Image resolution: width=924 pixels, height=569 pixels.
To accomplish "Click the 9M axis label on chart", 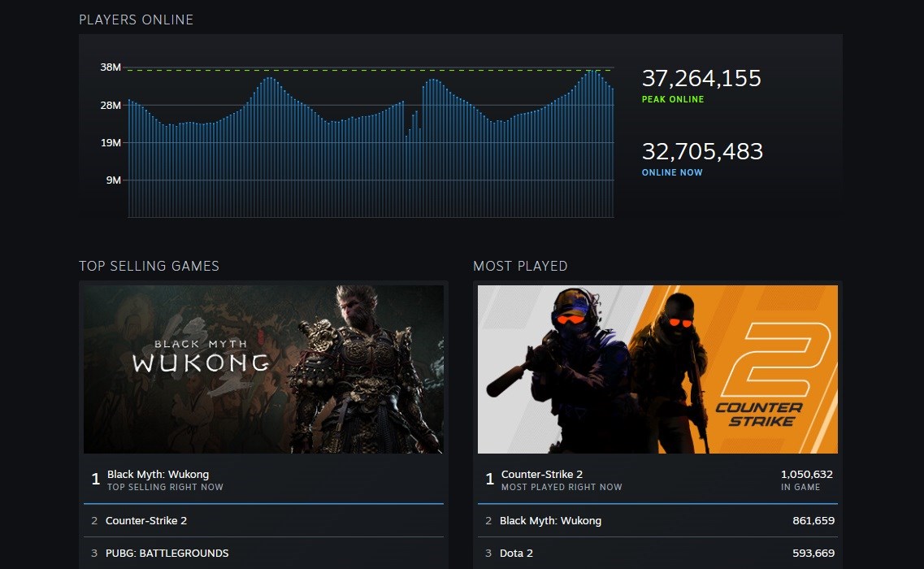I will 114,180.
